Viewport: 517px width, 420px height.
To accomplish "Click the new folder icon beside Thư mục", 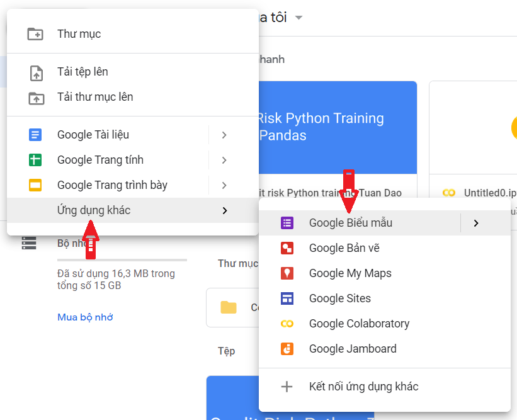I will pos(35,34).
